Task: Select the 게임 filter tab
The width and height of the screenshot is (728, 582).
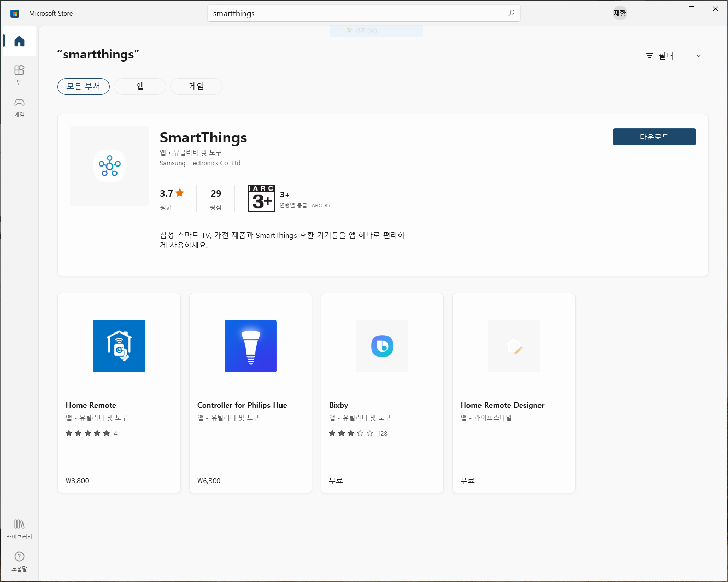Action: coord(196,87)
